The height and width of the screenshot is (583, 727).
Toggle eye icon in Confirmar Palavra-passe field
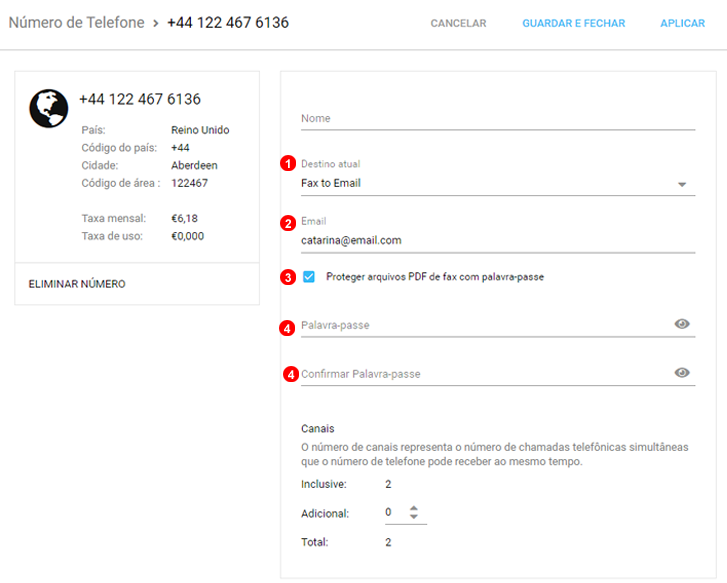click(x=682, y=373)
